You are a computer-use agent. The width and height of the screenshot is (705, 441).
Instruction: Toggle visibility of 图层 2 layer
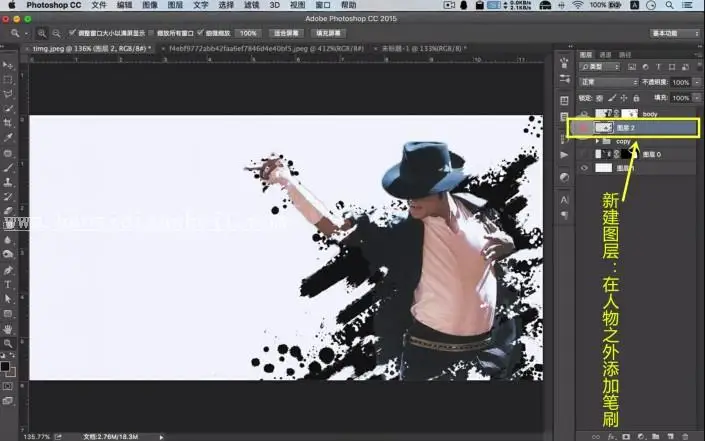point(584,128)
